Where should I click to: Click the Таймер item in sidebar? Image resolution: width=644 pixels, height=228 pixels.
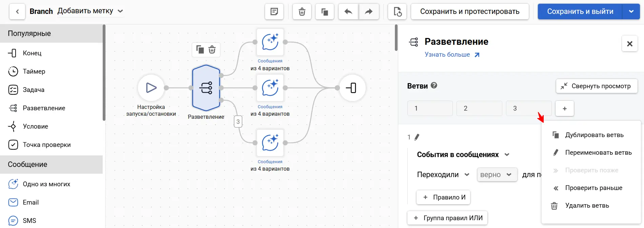click(34, 72)
